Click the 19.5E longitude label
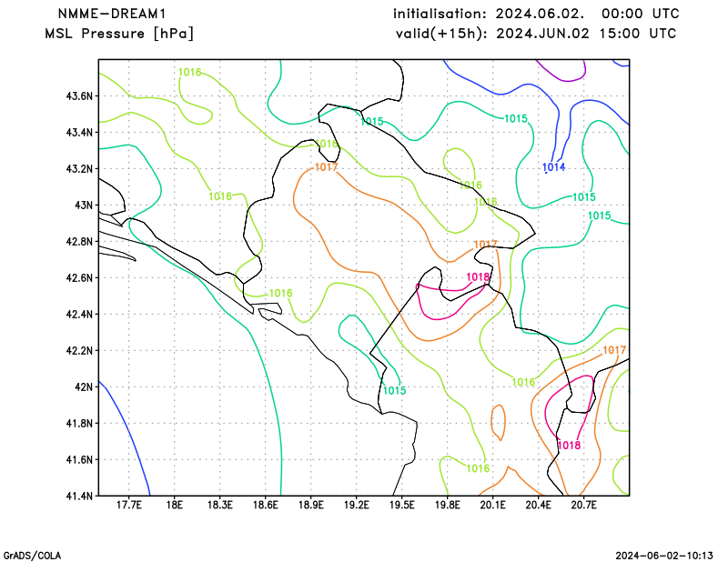Screen dimensions: 728x562 coord(401,505)
